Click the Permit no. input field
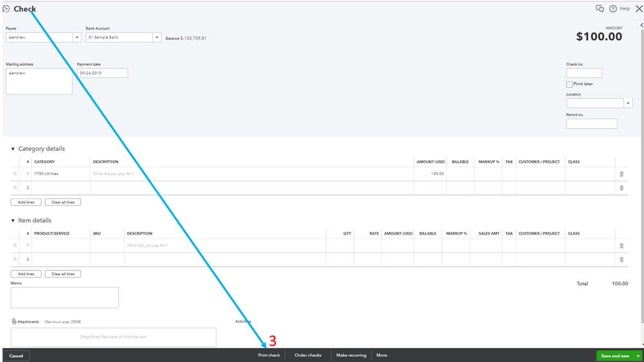 click(x=591, y=124)
